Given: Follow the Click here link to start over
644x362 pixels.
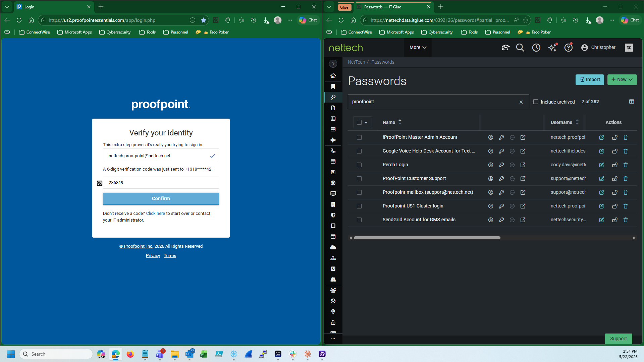Looking at the screenshot, I should click(x=156, y=214).
